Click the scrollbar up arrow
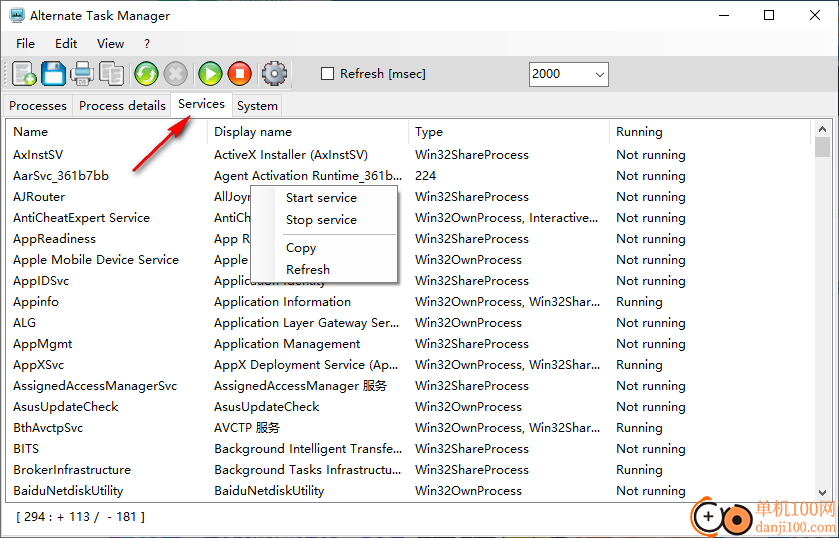Screen dimensions: 839x538 tap(822, 129)
